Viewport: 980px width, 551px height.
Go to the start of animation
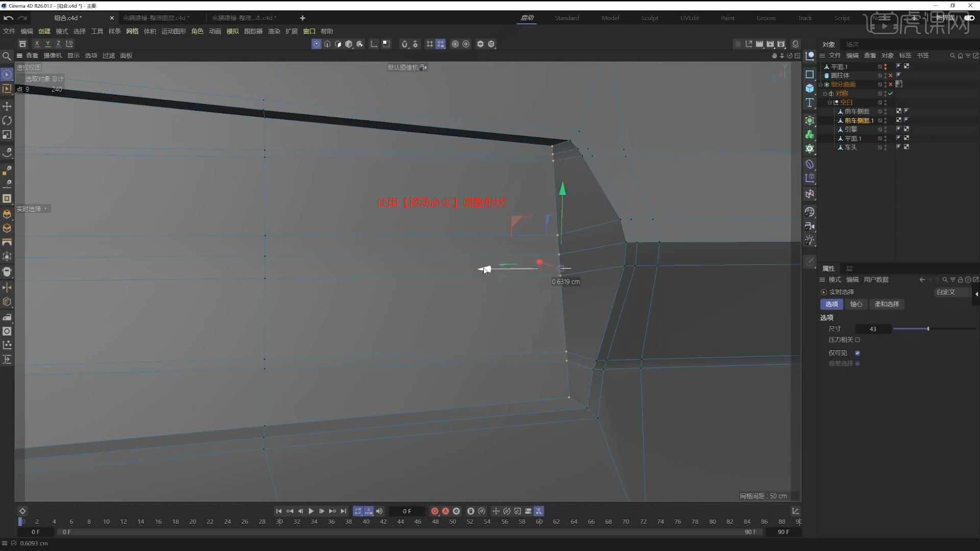tap(279, 511)
